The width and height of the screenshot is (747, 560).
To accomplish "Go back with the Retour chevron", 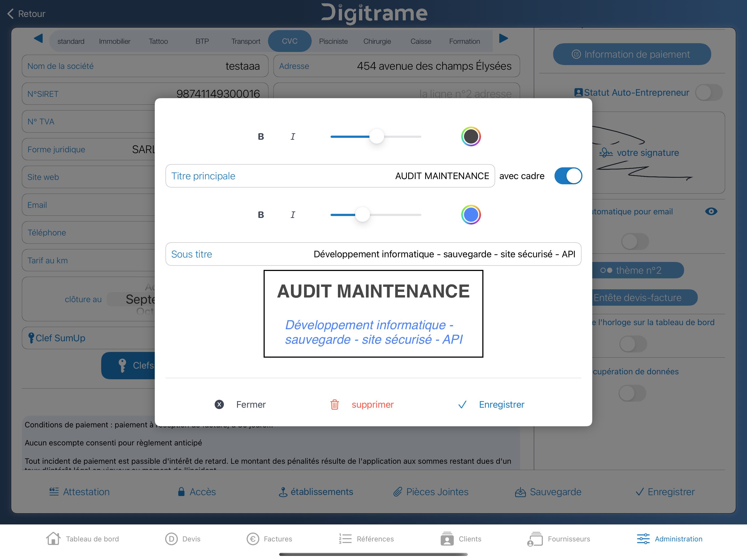I will click(10, 14).
